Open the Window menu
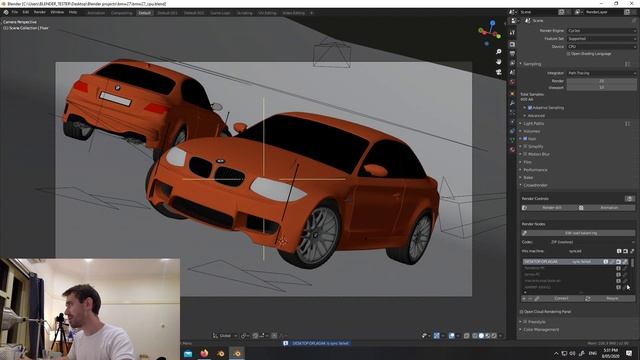The image size is (640, 360). 57,12
